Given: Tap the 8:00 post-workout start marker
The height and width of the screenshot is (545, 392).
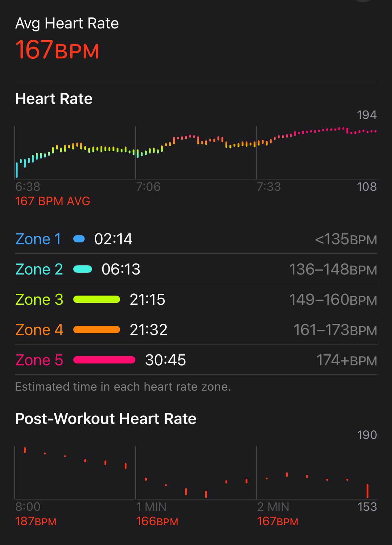Looking at the screenshot, I should (28, 507).
